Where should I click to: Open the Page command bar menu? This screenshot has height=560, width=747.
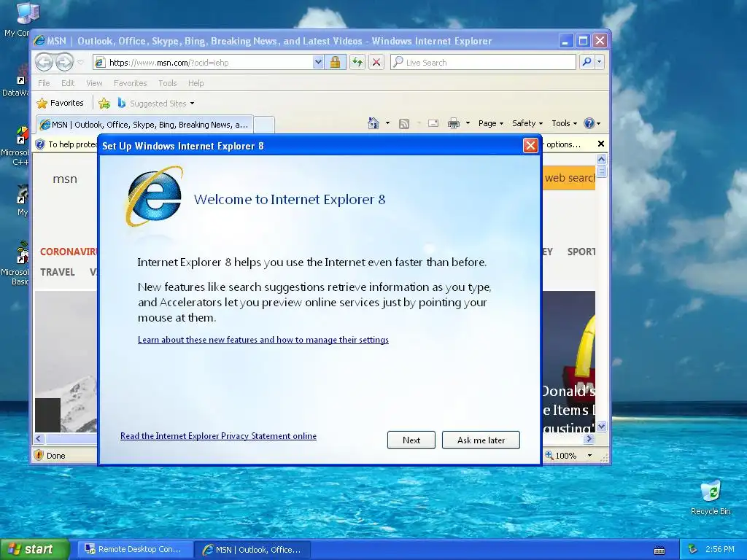491,123
